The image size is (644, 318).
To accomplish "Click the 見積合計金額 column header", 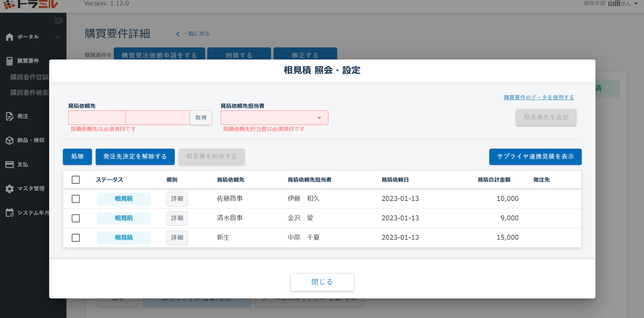I will (494, 180).
